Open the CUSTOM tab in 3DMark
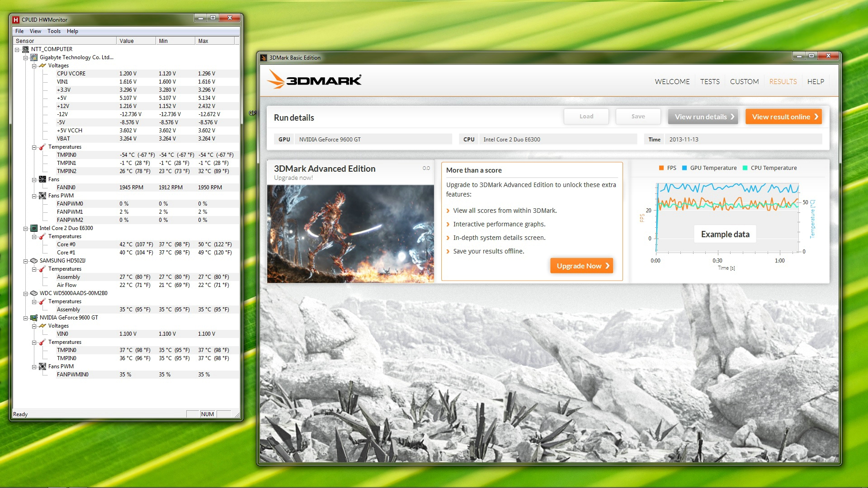This screenshot has width=868, height=488. tap(744, 82)
